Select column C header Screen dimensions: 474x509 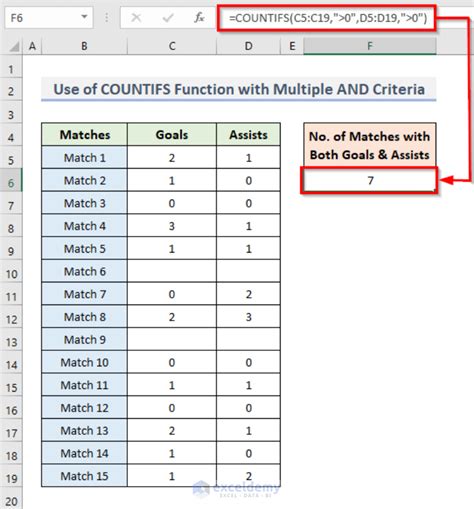tap(172, 46)
